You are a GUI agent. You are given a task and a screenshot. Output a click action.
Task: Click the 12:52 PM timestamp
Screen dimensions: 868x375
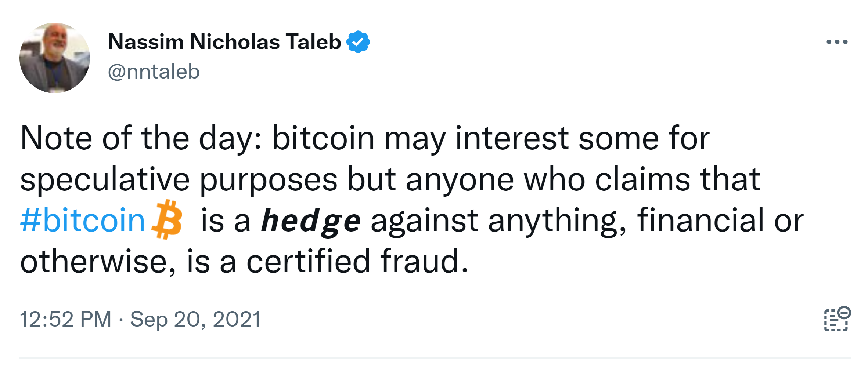tap(65, 319)
